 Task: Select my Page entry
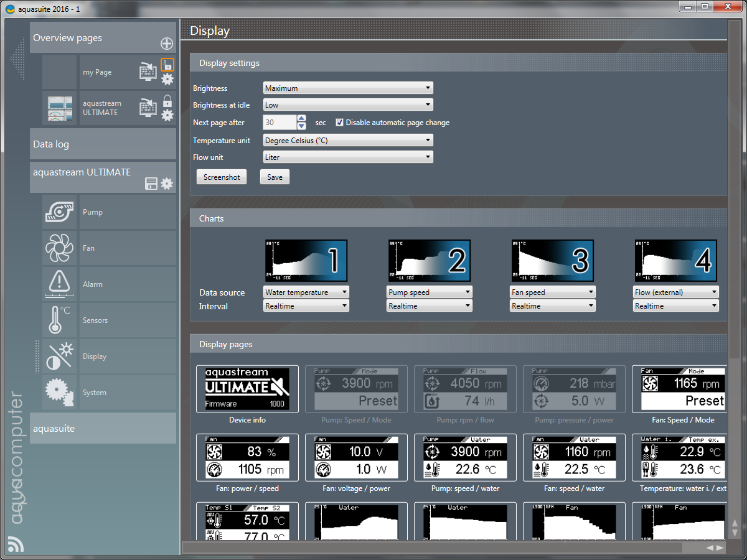click(97, 72)
